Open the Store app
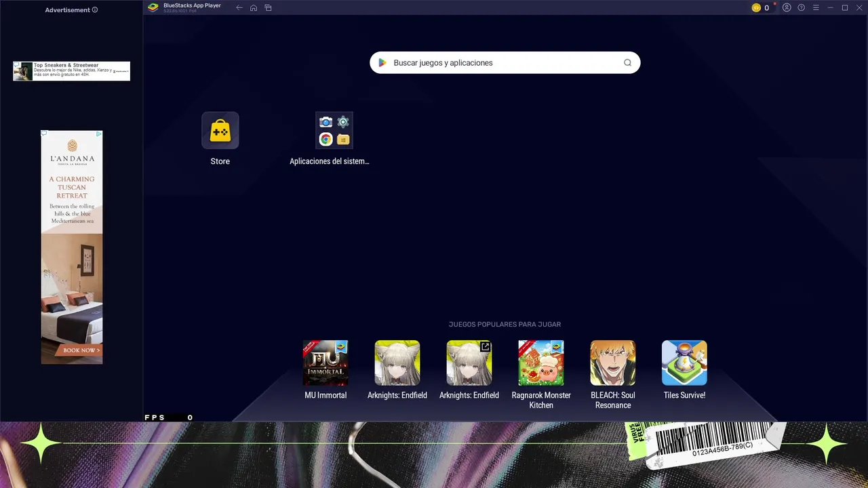 click(x=220, y=130)
